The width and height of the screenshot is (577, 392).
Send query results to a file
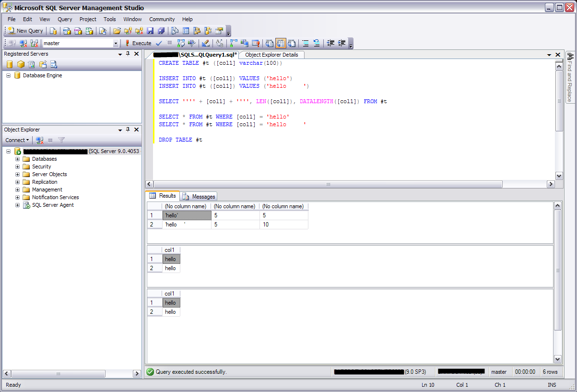(292, 43)
